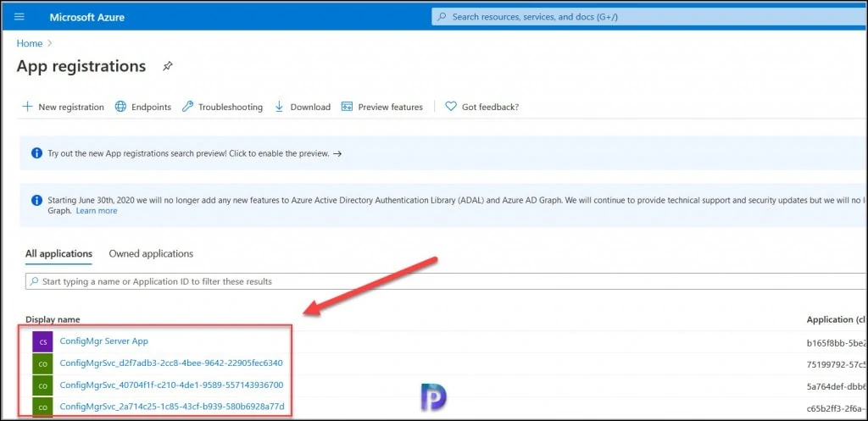Open the Endpoints command
This screenshot has width=868, height=421.
(142, 107)
